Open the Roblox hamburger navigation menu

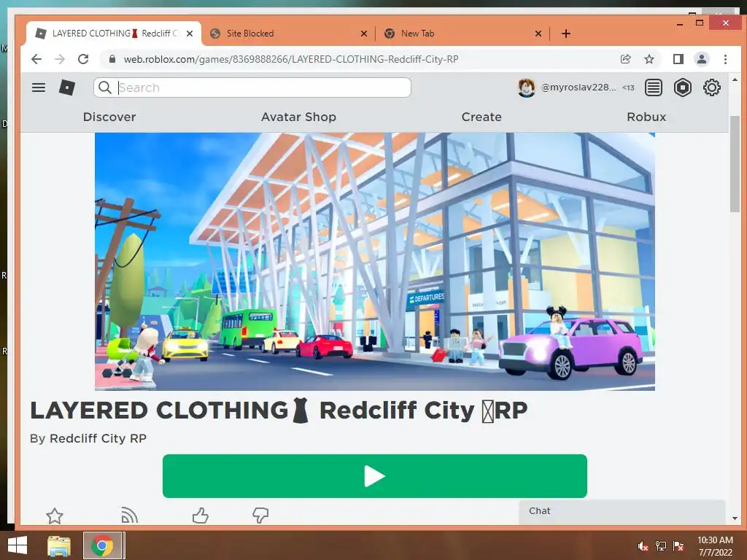pos(39,87)
